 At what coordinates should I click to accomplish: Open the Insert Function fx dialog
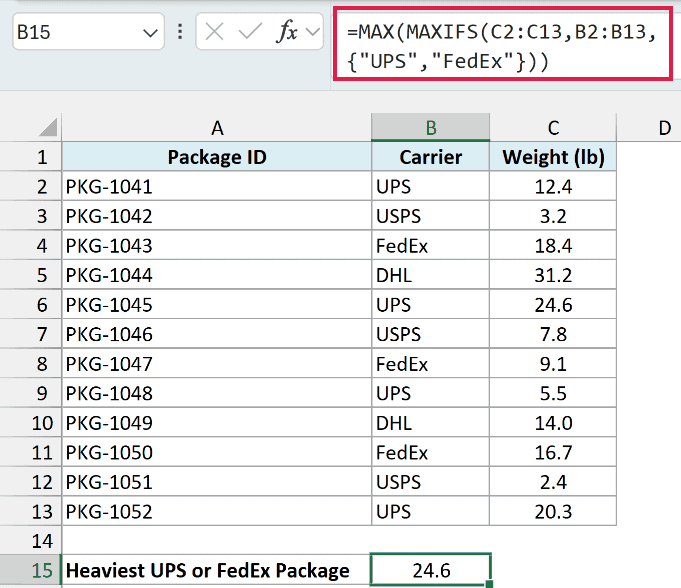286,32
